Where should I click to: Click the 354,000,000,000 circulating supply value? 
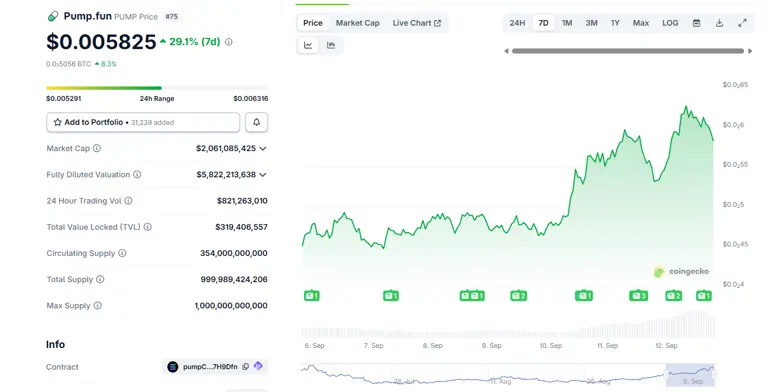tap(234, 253)
